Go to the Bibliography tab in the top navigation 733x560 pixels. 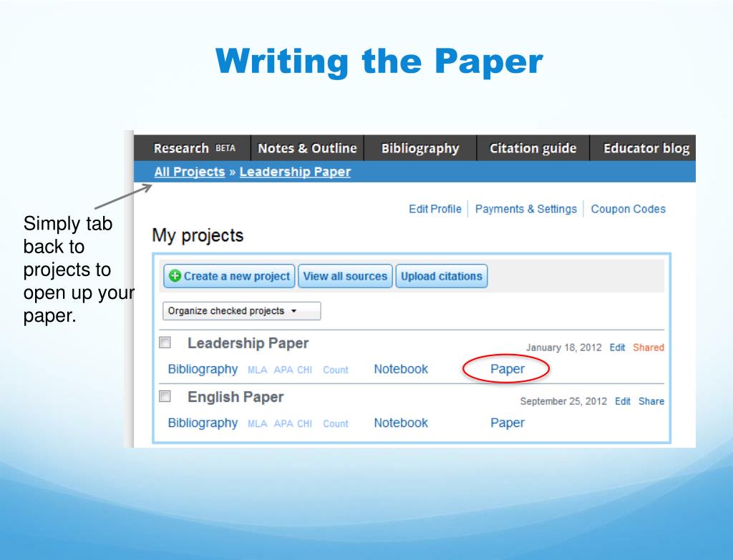point(419,148)
